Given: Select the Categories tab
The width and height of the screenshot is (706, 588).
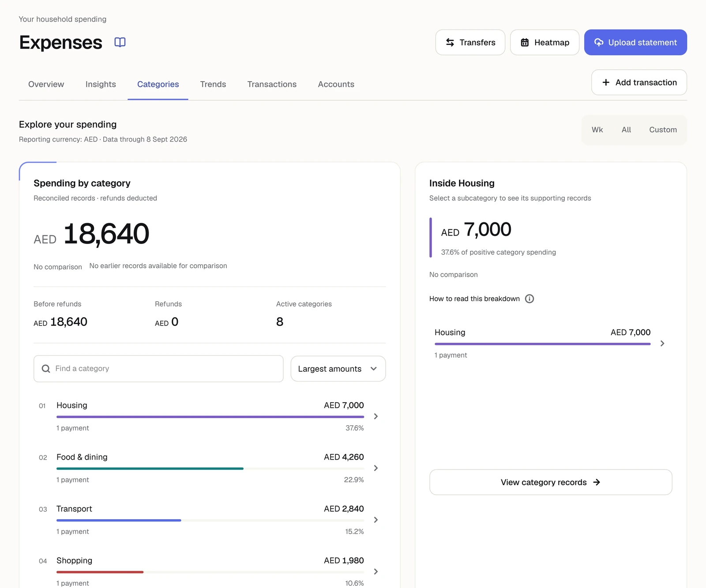Looking at the screenshot, I should (x=158, y=84).
